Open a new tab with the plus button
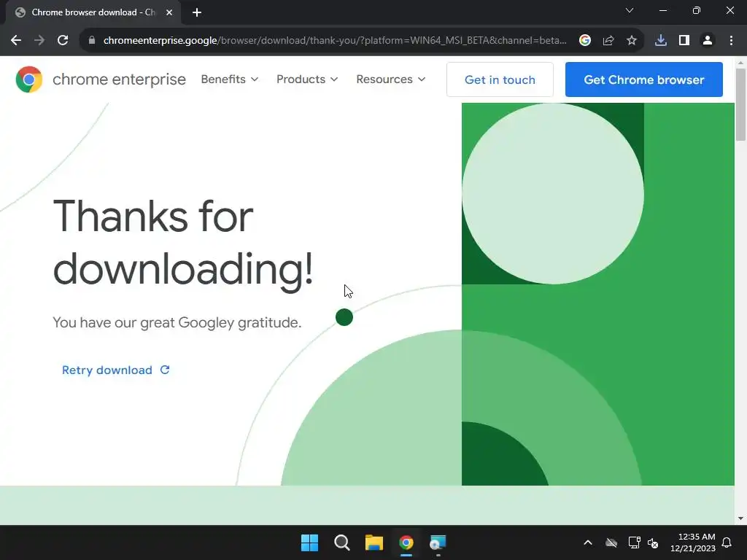This screenshot has height=560, width=747. [x=197, y=12]
